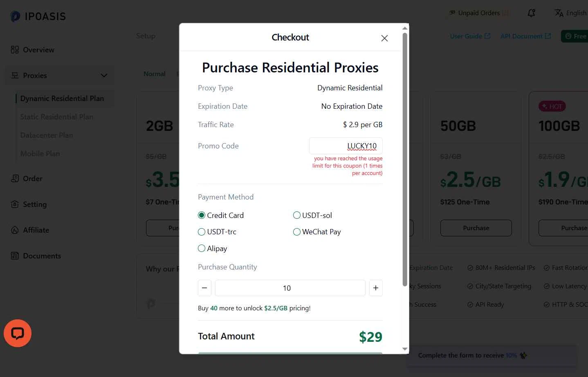588x377 pixels.
Task: Collapse the Proxies menu chevron
Action: (104, 76)
